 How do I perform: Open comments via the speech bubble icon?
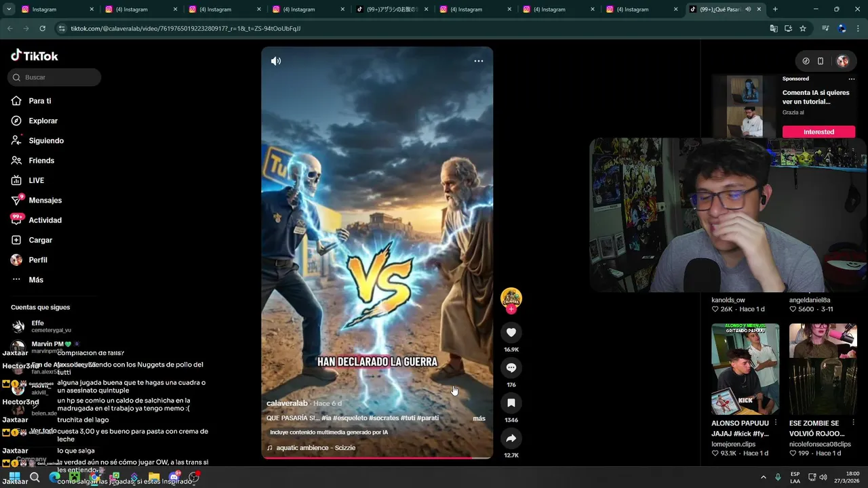coord(511,367)
